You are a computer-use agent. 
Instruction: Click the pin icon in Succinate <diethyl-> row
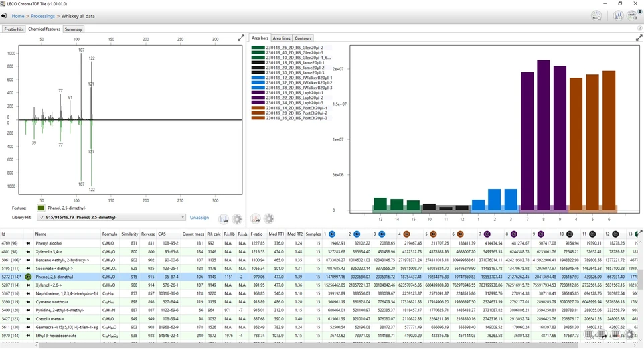coord(28,269)
